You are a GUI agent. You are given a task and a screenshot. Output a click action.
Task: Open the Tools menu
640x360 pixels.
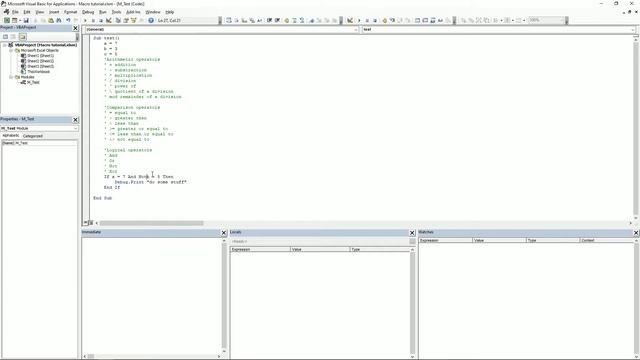click(x=116, y=12)
